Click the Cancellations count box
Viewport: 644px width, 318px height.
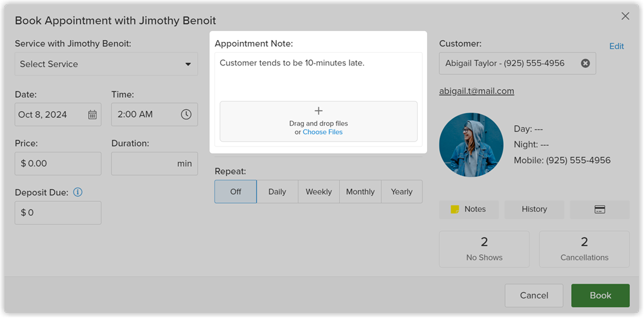click(x=584, y=249)
